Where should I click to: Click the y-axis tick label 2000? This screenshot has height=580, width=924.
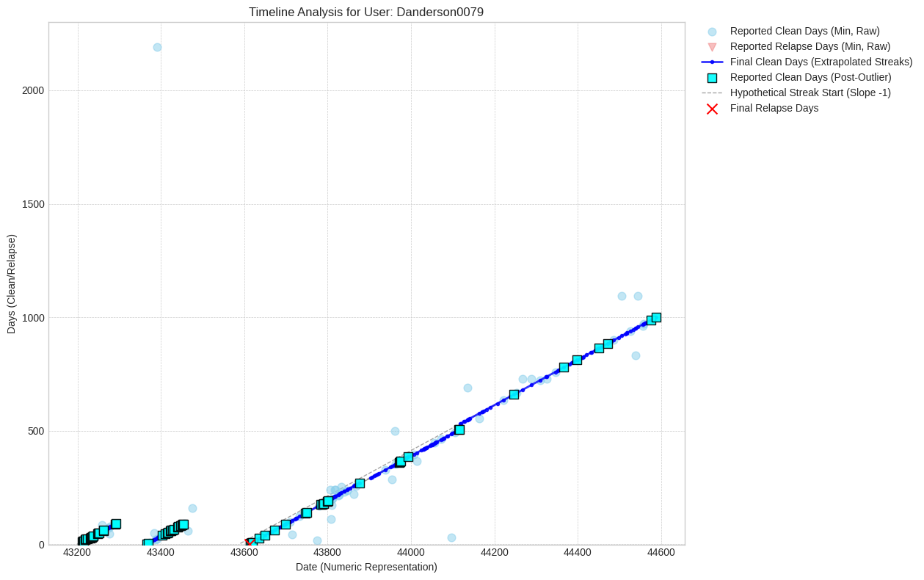tap(33, 90)
